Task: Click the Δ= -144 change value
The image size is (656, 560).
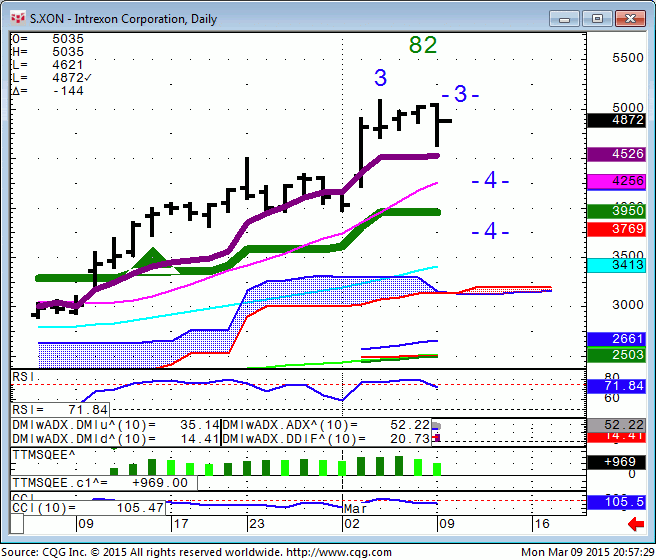Action: (48, 91)
